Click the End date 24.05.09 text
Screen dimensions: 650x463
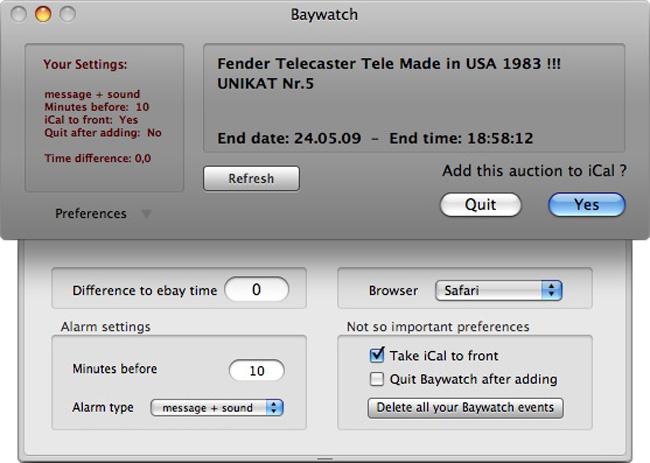[x=289, y=138]
